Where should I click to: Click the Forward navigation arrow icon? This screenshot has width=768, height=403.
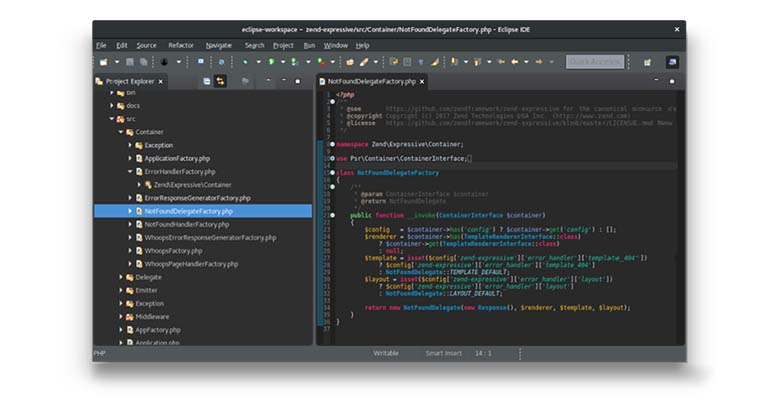point(539,62)
